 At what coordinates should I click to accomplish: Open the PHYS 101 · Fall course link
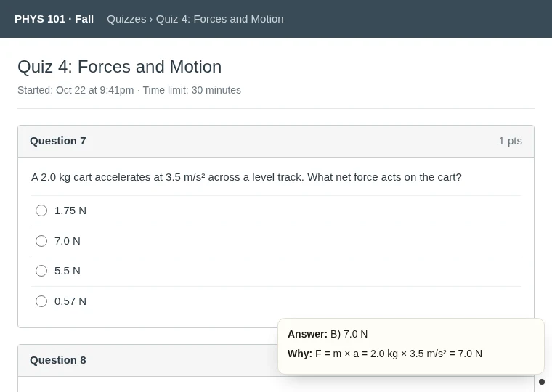(54, 19)
